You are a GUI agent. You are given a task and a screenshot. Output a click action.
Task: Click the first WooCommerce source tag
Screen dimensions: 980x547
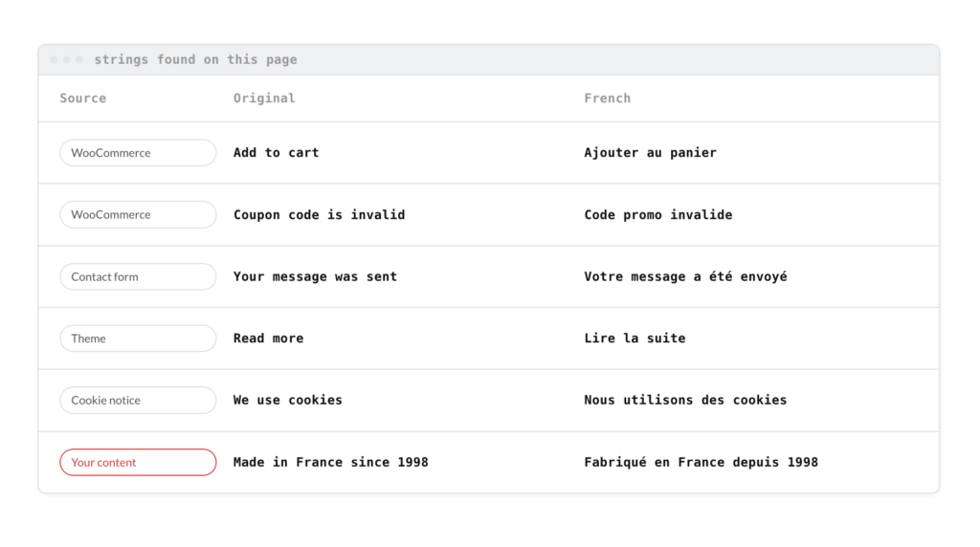pos(138,152)
